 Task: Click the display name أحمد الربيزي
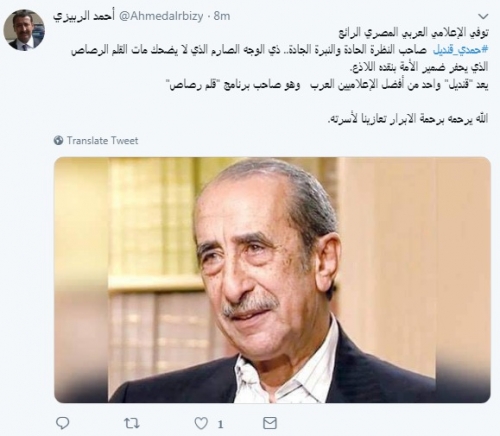pyautogui.click(x=83, y=17)
